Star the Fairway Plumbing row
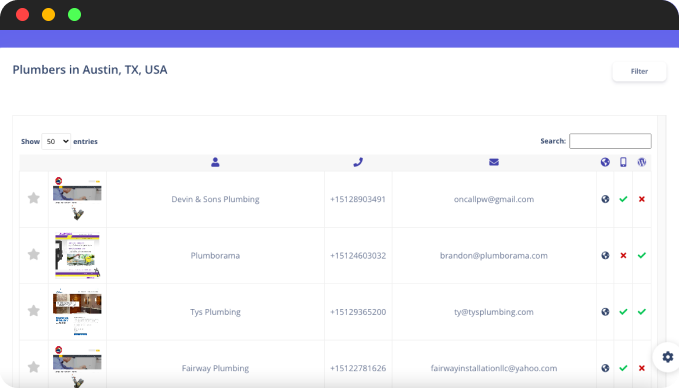The height and width of the screenshot is (388, 679). coord(34,367)
